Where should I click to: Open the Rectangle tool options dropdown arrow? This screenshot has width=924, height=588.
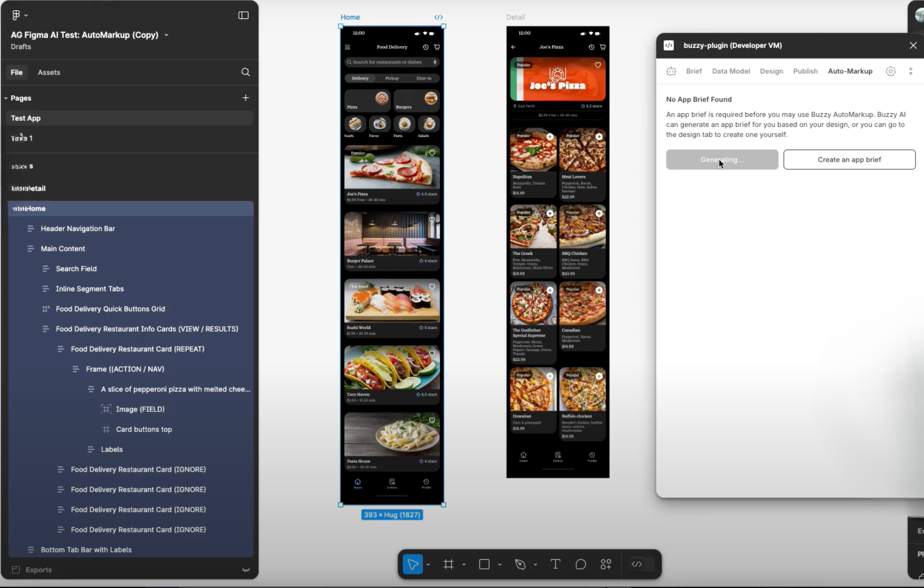coord(500,565)
